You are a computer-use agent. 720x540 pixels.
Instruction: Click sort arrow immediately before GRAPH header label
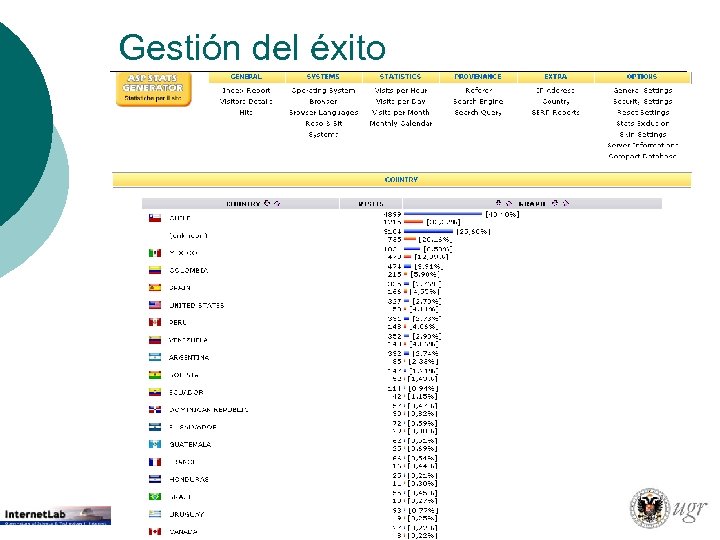509,203
